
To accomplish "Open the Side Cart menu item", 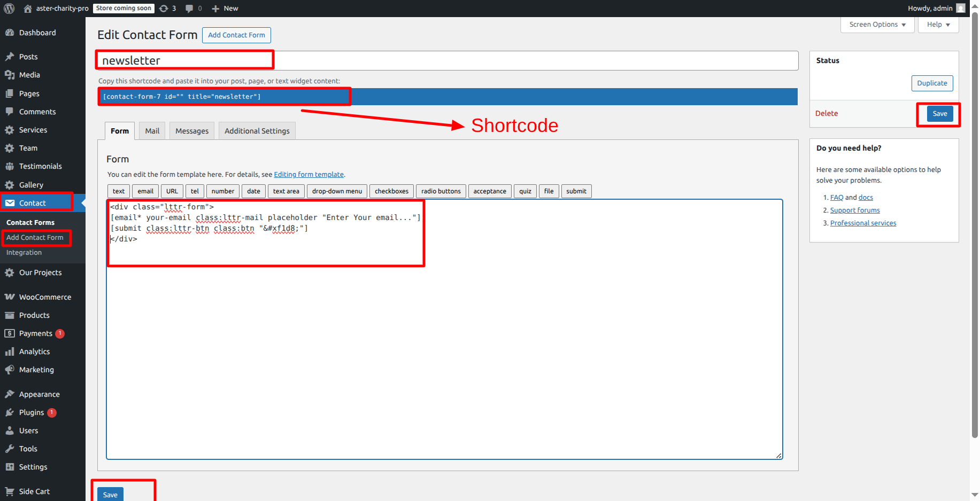I will (34, 491).
